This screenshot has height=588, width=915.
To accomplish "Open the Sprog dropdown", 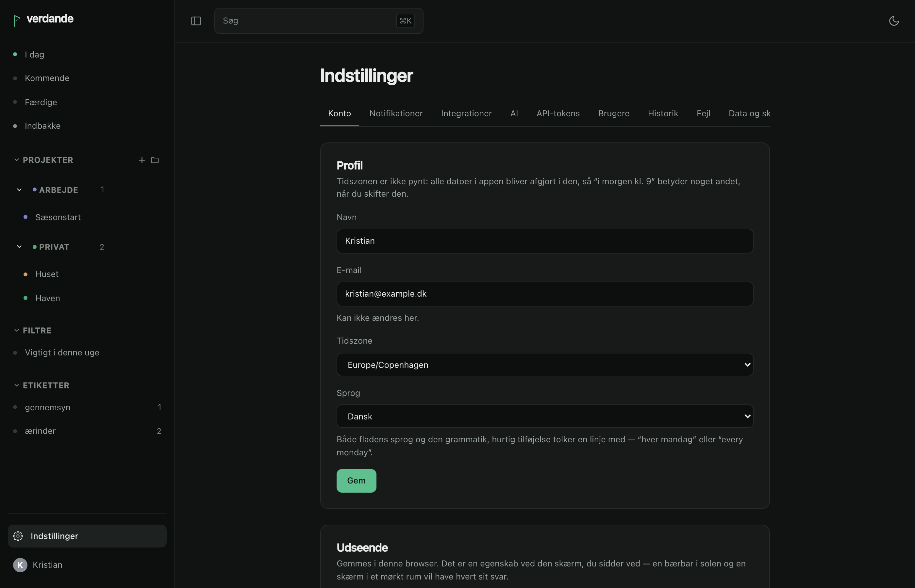I will pyautogui.click(x=544, y=416).
